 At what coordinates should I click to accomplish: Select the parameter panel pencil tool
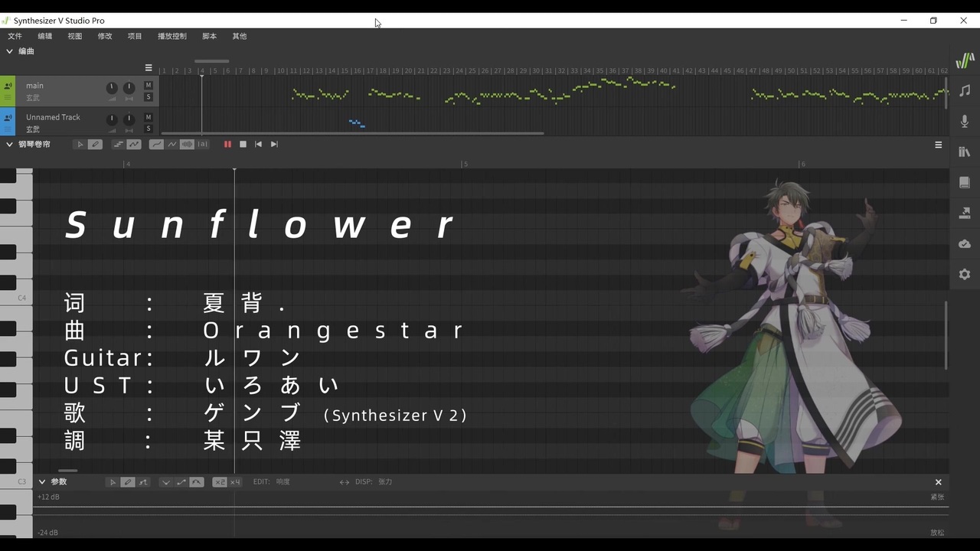pyautogui.click(x=128, y=482)
